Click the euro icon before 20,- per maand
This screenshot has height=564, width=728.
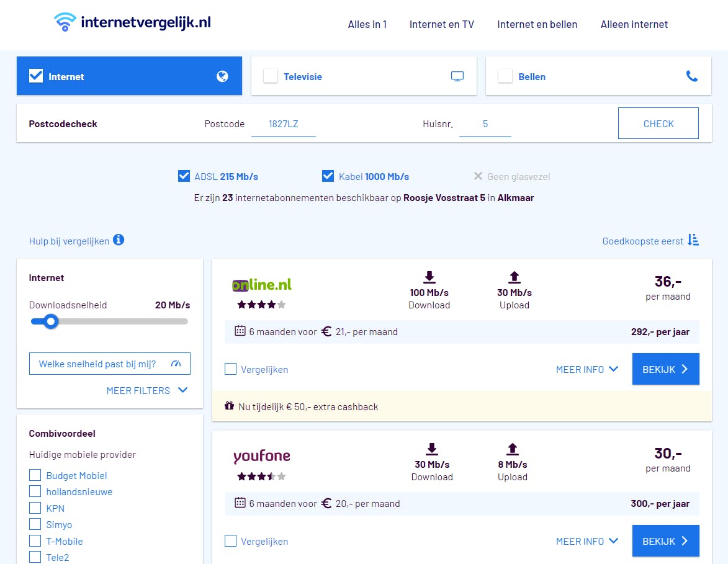[x=326, y=503]
